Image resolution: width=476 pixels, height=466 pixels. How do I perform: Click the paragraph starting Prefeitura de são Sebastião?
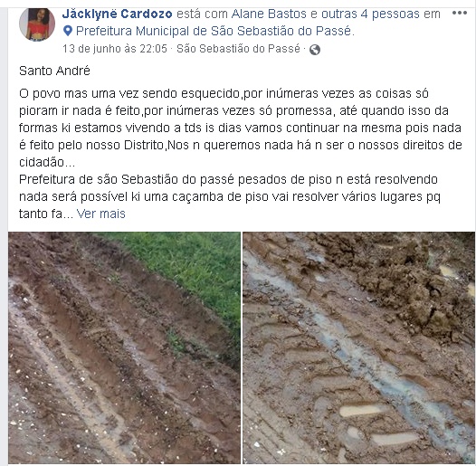(x=230, y=196)
